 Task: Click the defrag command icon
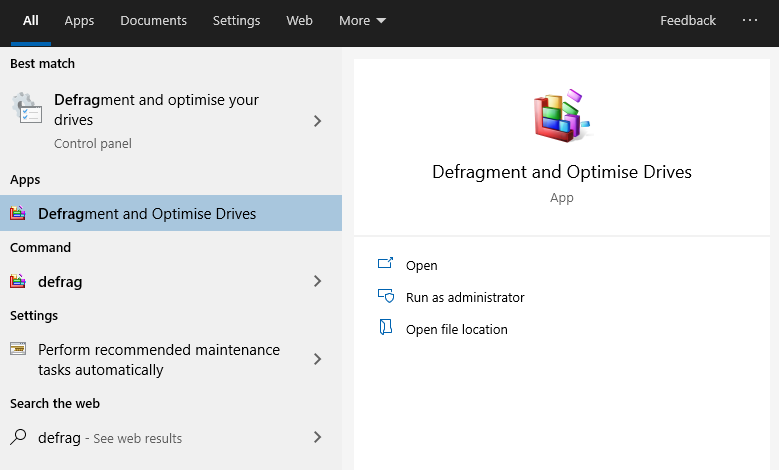(18, 281)
